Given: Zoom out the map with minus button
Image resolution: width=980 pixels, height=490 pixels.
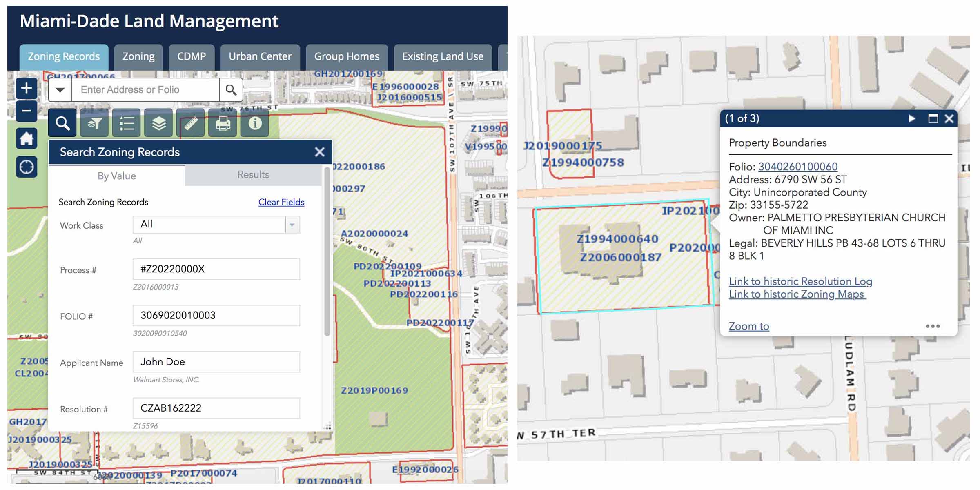Looking at the screenshot, I should pos(27,111).
